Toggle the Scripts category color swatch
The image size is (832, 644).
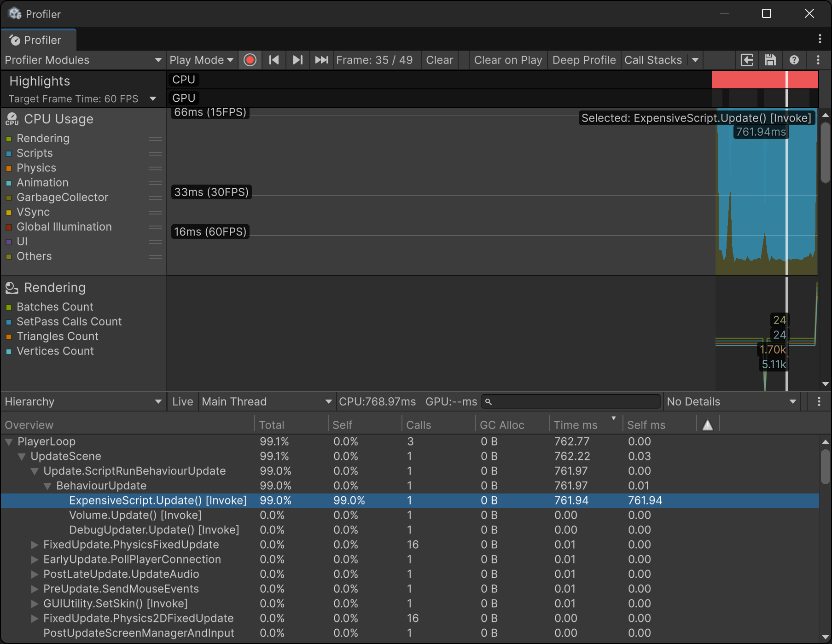tap(9, 154)
